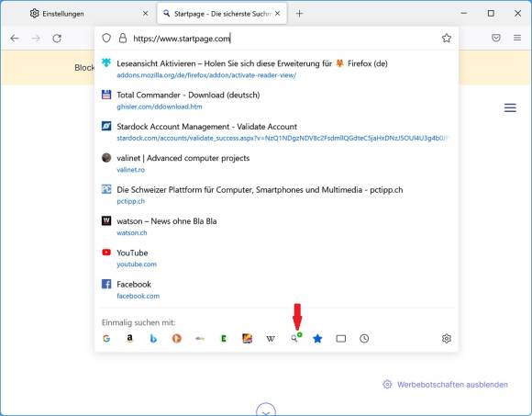Add Startpage search engine with plus icon
532x416 pixels.
pos(296,338)
